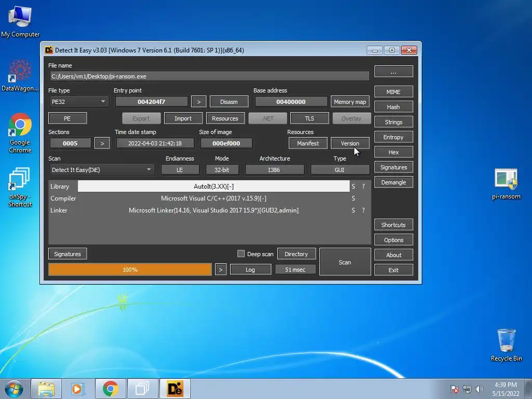This screenshot has width=532, height=399.
Task: Click the volume speaker tray icon
Action: pyautogui.click(x=479, y=389)
